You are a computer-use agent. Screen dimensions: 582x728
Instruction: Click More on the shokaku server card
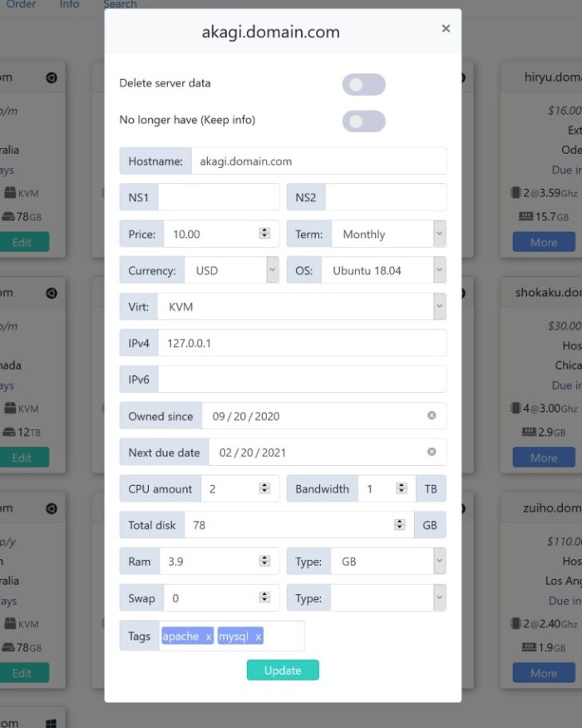pyautogui.click(x=544, y=458)
